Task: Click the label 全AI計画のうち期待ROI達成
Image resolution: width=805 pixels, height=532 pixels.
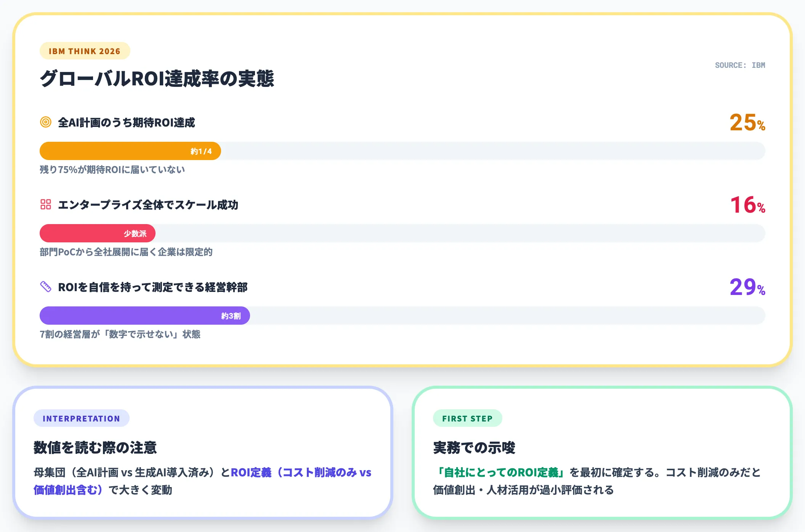Action: tap(127, 122)
